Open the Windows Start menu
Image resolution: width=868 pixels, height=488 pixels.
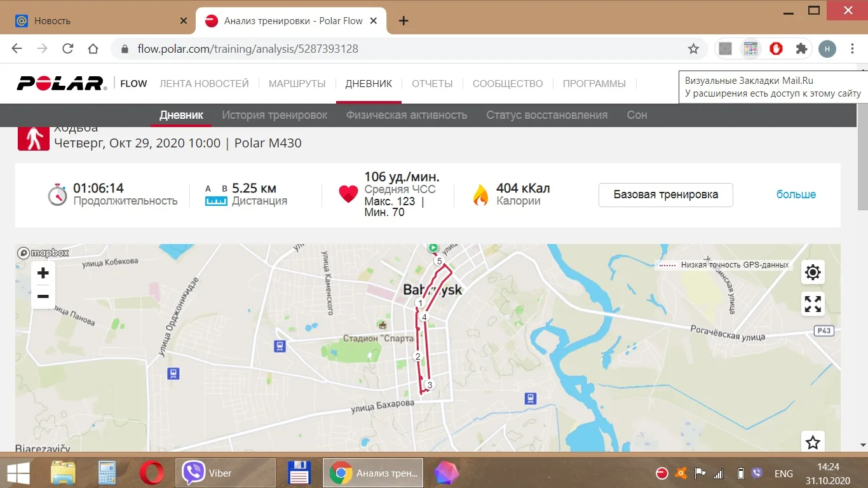pyautogui.click(x=18, y=473)
